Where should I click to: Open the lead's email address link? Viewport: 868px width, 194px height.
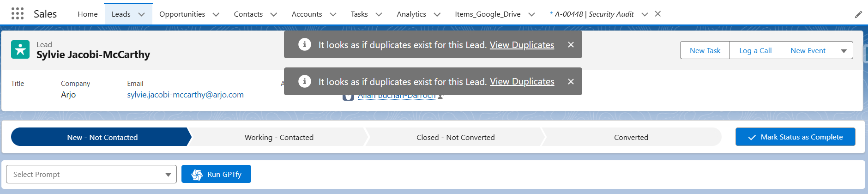pyautogui.click(x=185, y=95)
